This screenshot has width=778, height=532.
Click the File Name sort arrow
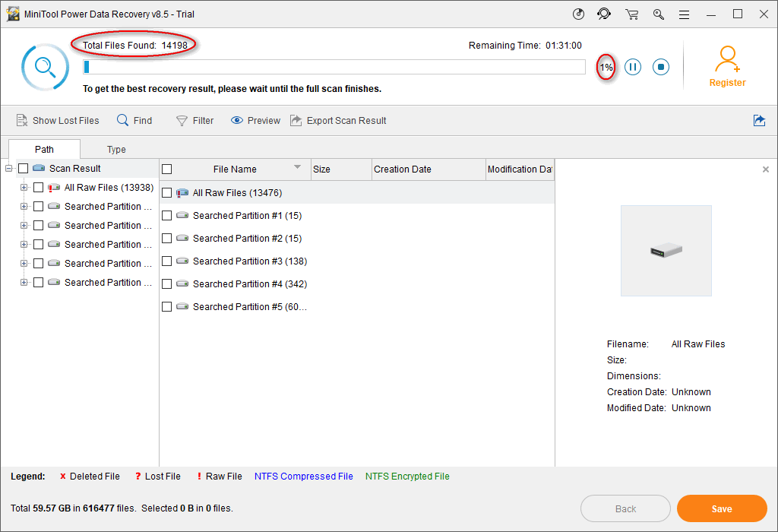pos(297,166)
